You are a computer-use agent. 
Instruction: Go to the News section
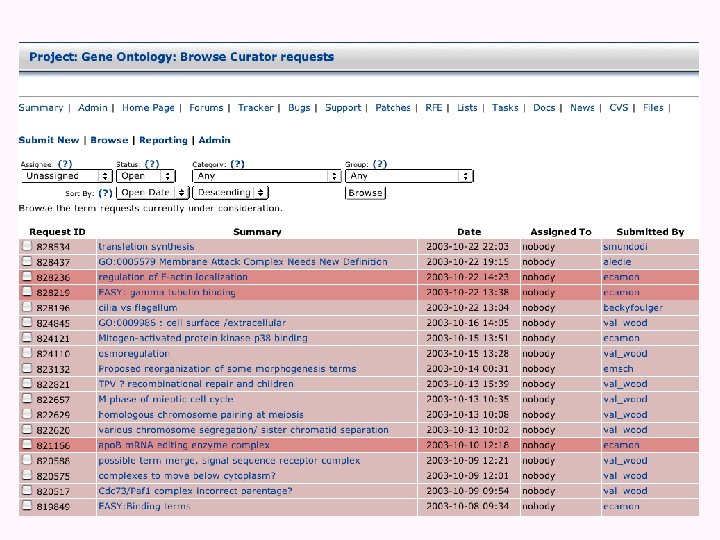coord(582,107)
